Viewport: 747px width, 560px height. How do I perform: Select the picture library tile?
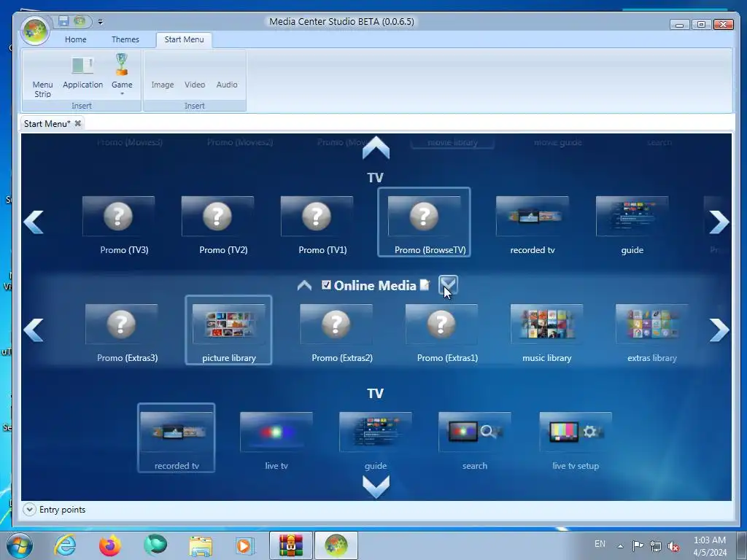tap(228, 330)
